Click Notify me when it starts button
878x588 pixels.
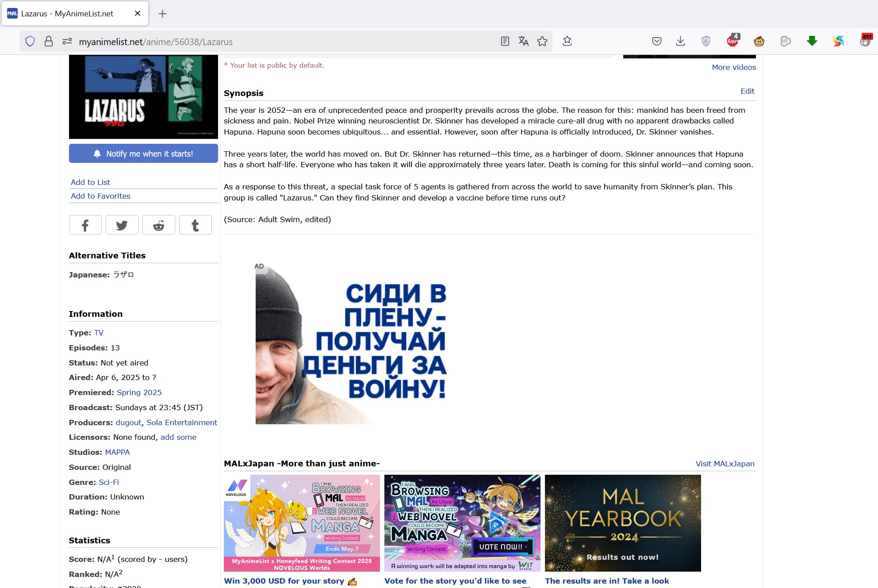143,154
